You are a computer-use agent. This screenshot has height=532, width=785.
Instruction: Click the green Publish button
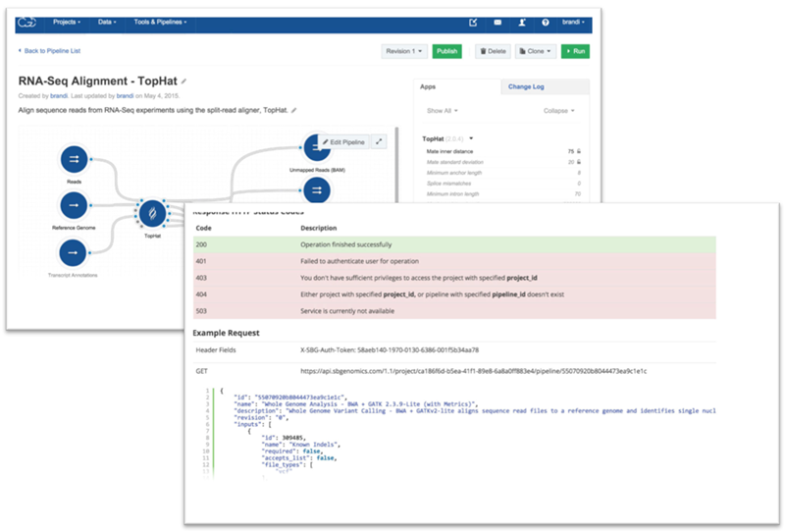coord(446,51)
